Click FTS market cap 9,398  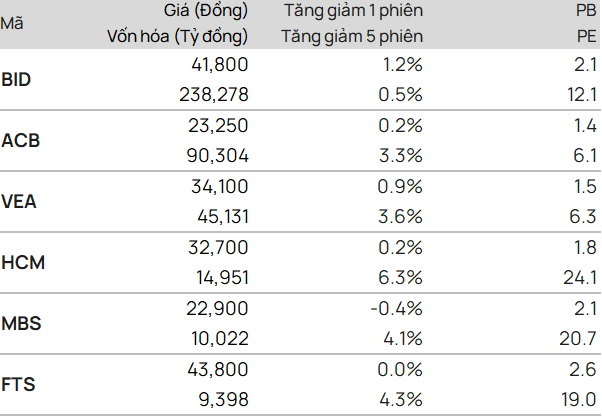pyautogui.click(x=223, y=400)
